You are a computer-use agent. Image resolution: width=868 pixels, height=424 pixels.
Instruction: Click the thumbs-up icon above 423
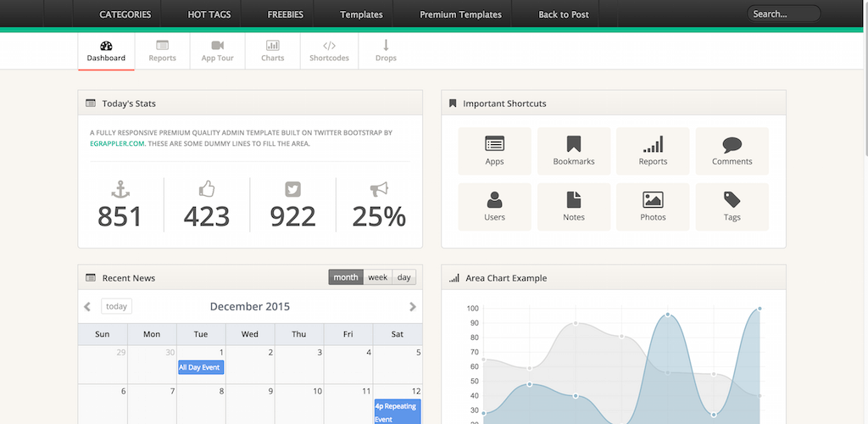[x=207, y=189]
